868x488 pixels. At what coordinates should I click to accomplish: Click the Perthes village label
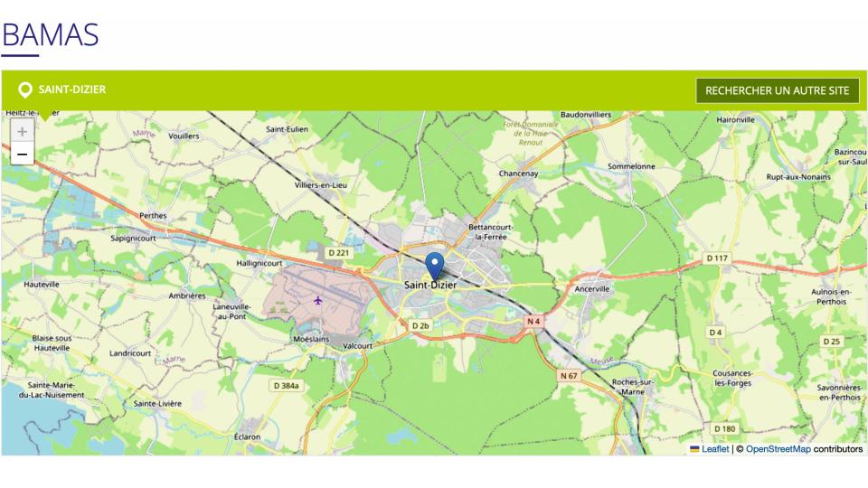point(153,215)
